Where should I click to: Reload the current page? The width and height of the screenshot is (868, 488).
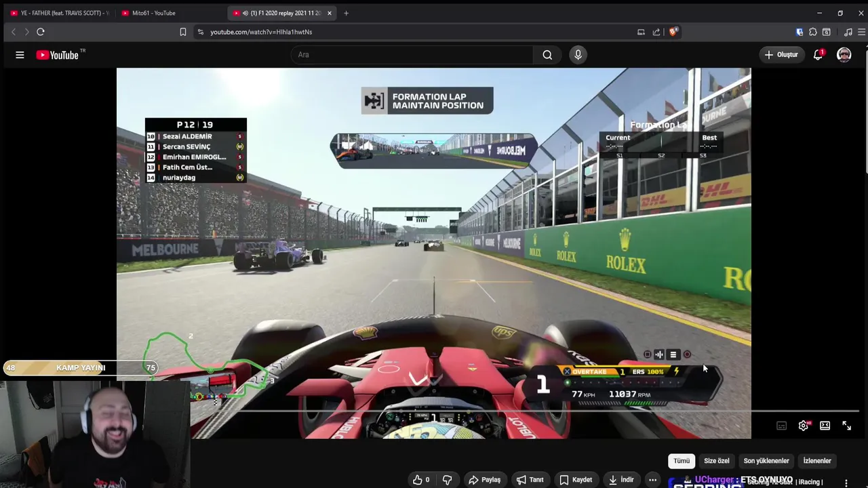click(x=41, y=32)
